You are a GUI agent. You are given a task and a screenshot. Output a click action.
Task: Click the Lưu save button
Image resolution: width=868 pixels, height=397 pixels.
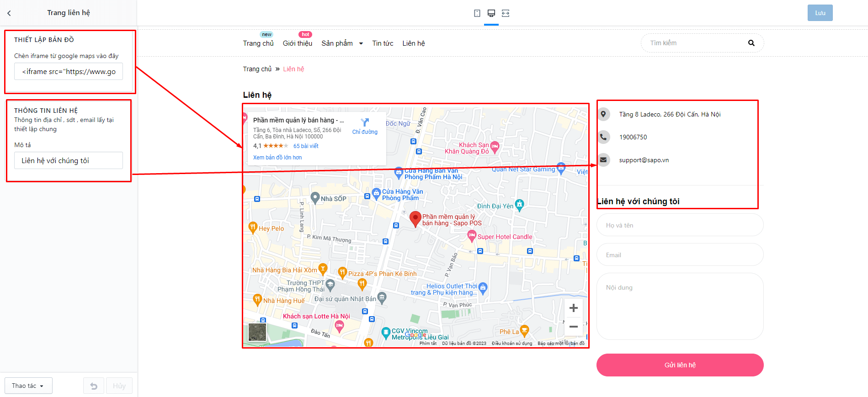[820, 13]
